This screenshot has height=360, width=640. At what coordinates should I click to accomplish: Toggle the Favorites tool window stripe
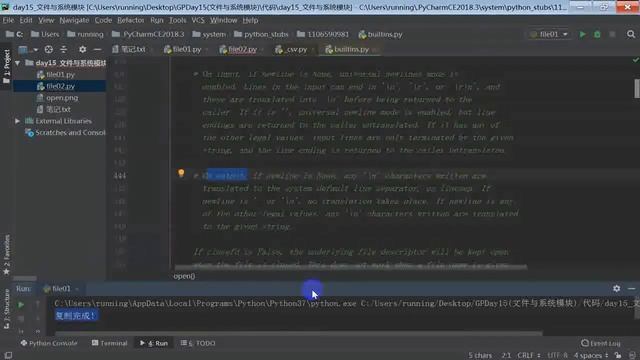(6, 255)
